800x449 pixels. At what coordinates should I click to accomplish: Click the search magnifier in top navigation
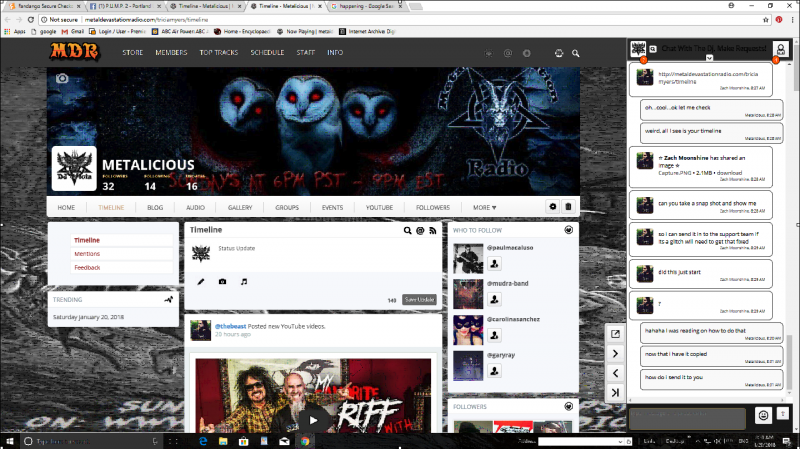coord(576,52)
